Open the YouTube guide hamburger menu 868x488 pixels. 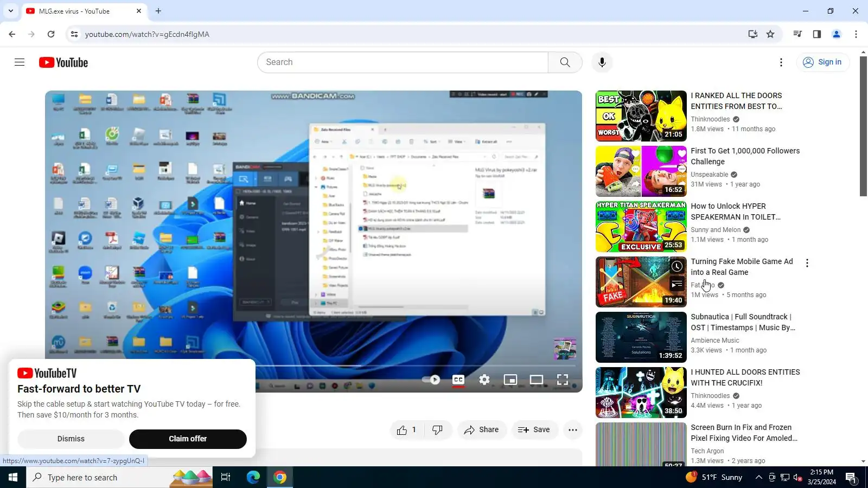(x=20, y=62)
